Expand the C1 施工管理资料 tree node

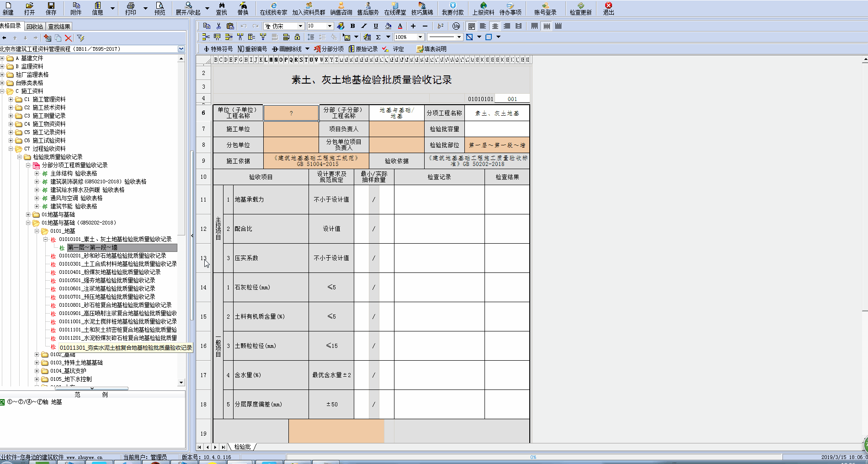pos(11,99)
